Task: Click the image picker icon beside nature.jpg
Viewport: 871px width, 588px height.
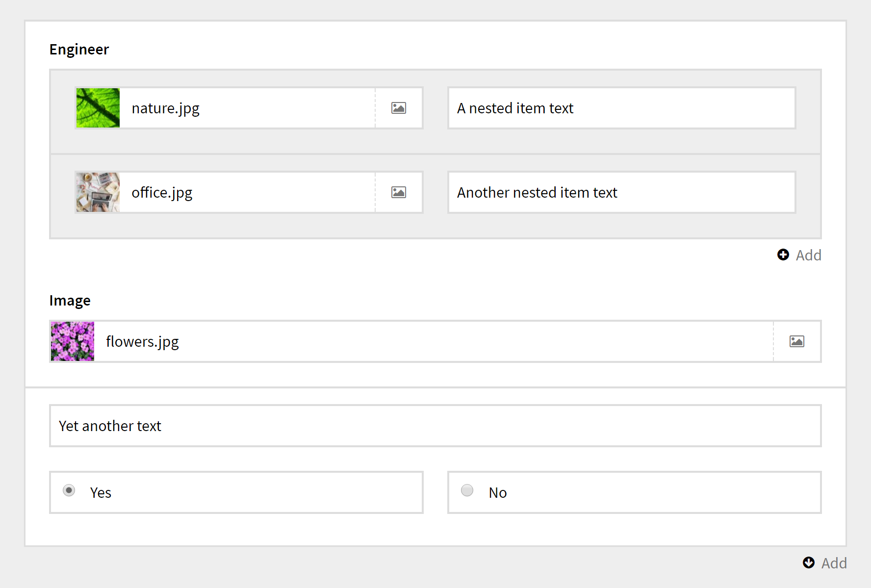Action: point(398,108)
